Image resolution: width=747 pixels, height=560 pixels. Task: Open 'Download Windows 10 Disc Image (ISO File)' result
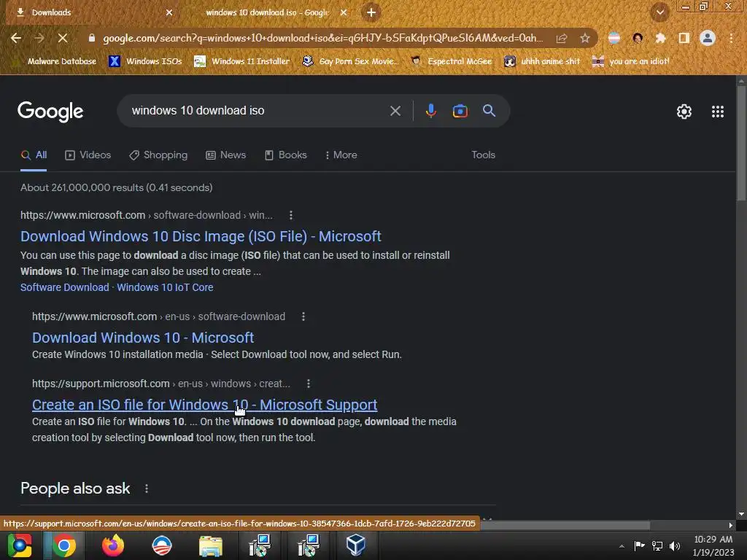201,236
